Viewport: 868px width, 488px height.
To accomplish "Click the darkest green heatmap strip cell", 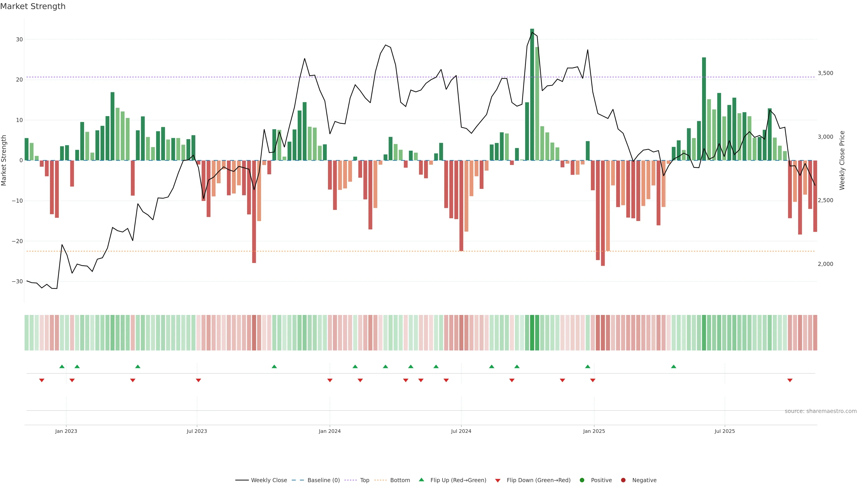I will pyautogui.click(x=532, y=333).
